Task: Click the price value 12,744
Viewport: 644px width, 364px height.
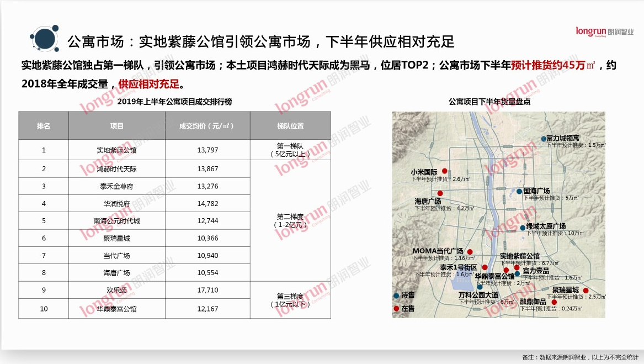Action: [207, 221]
